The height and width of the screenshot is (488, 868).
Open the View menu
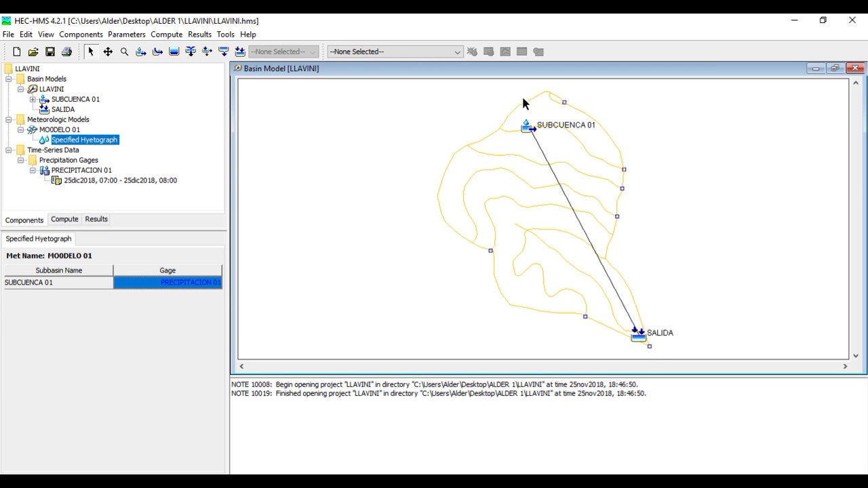click(x=46, y=35)
